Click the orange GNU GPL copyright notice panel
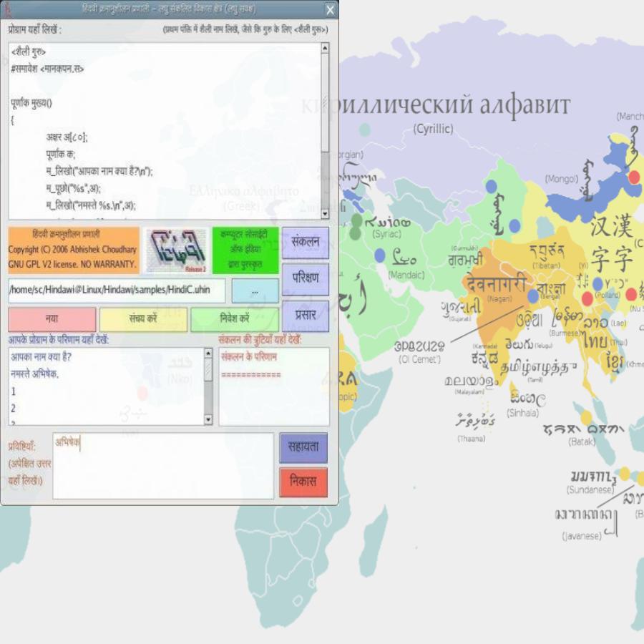The height and width of the screenshot is (644, 644). click(x=69, y=248)
